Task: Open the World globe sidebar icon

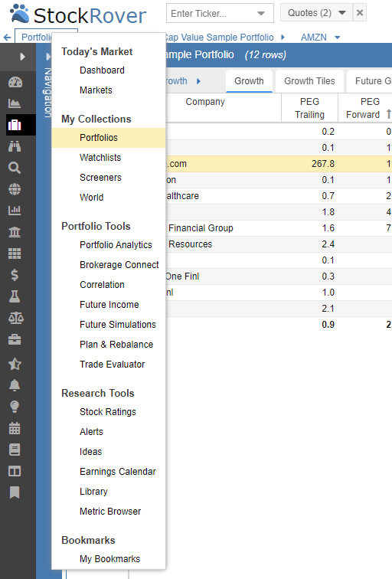Action: pos(15,189)
